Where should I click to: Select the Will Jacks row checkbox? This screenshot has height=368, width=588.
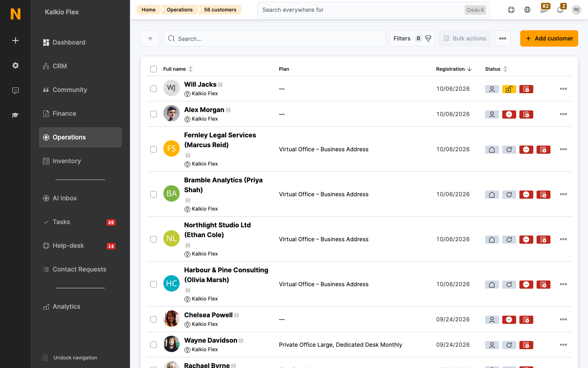pos(154,89)
